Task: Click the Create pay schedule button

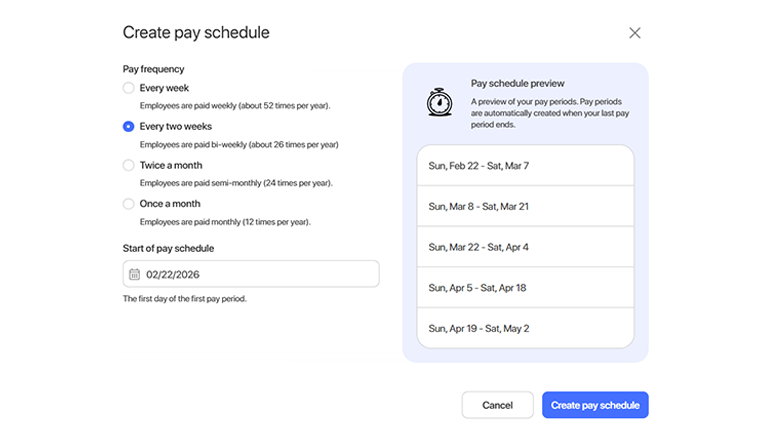Action: [x=595, y=405]
